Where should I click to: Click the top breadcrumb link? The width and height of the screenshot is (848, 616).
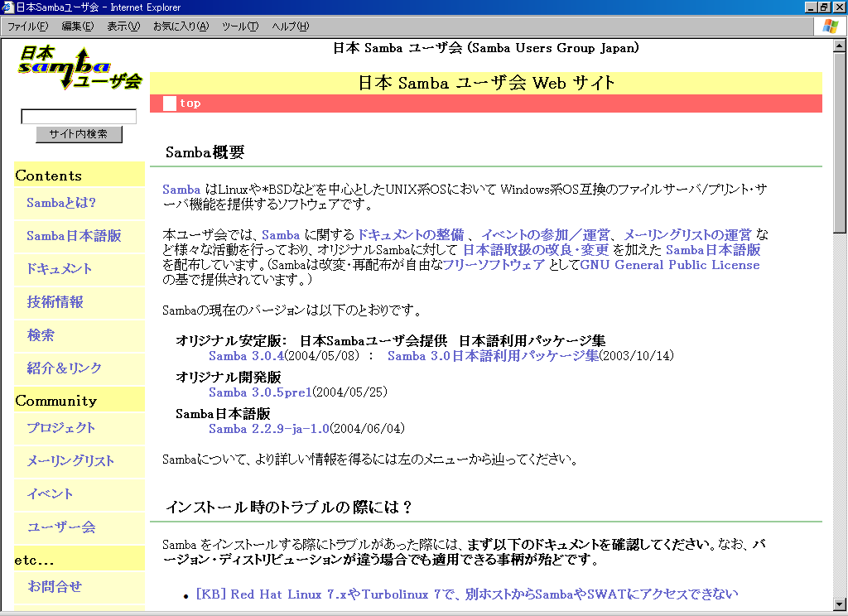click(190, 103)
